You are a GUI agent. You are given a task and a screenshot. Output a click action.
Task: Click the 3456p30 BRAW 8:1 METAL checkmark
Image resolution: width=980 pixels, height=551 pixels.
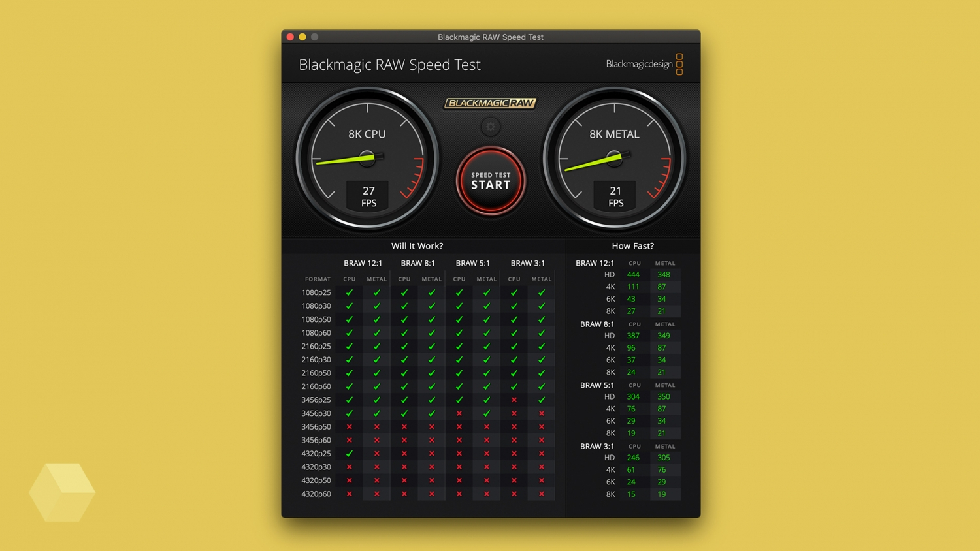432,413
